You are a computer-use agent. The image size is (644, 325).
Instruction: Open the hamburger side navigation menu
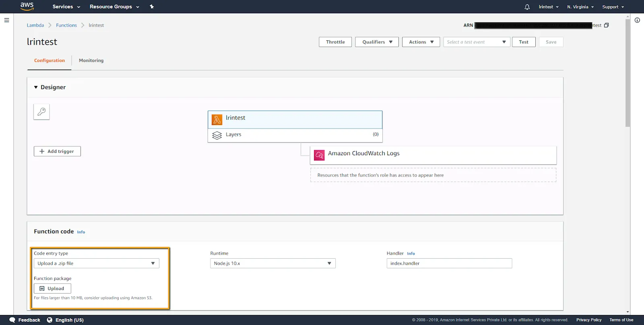point(6,20)
